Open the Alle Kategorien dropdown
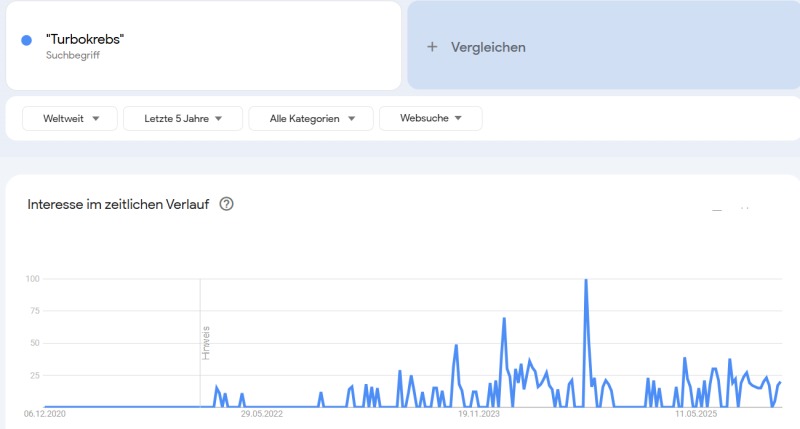The image size is (800, 429). pyautogui.click(x=311, y=118)
